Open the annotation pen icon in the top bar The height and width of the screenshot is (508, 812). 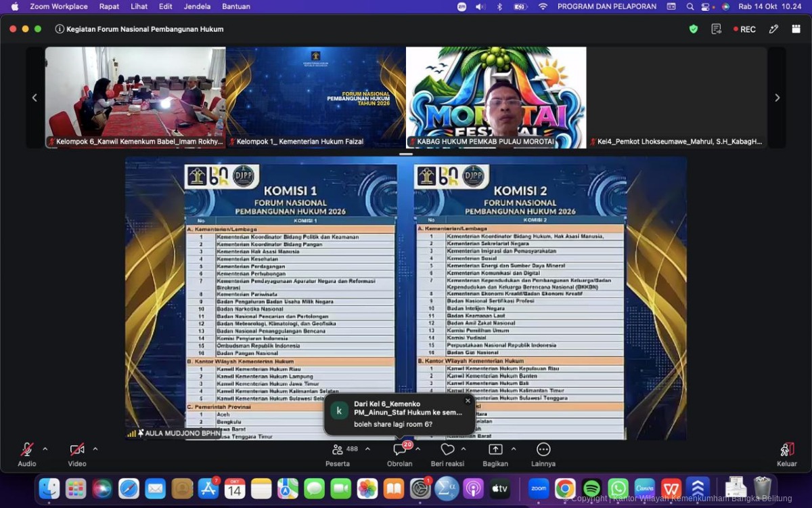coord(774,29)
